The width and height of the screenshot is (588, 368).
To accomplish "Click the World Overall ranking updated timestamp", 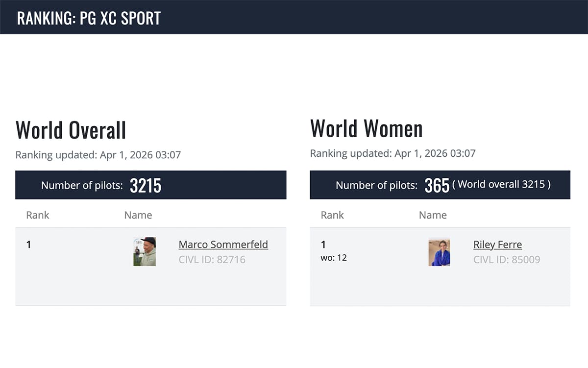I will 98,155.
